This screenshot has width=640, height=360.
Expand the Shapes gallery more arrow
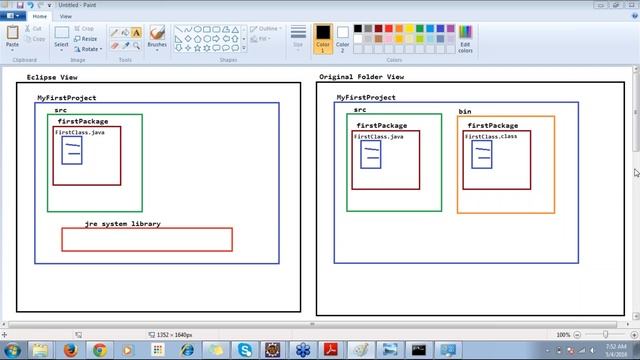(x=244, y=48)
